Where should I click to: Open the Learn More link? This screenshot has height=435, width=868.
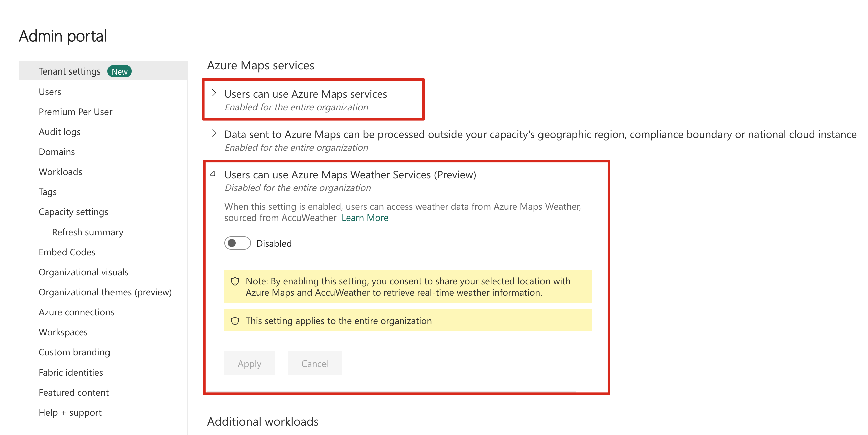pos(365,218)
